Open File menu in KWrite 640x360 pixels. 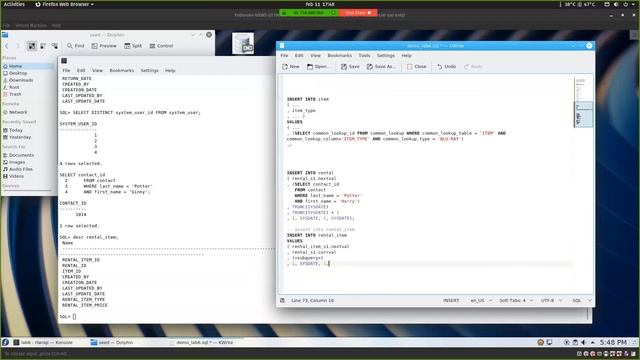(x=284, y=56)
